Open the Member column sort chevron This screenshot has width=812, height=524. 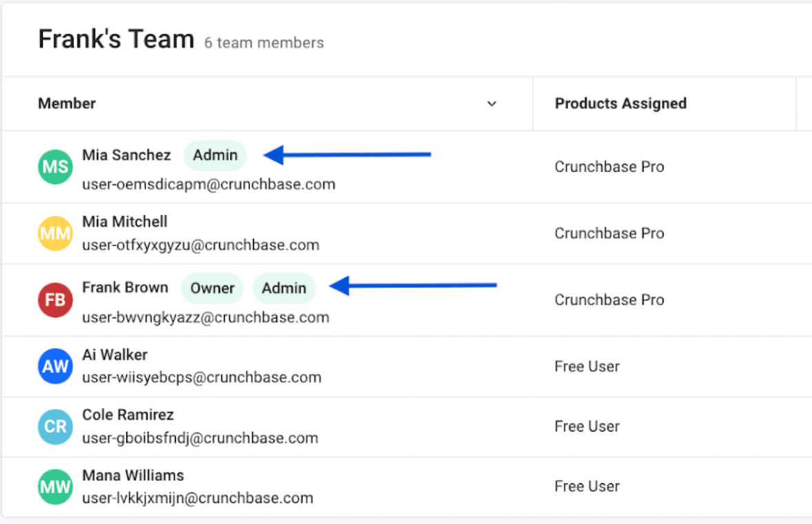pos(492,103)
